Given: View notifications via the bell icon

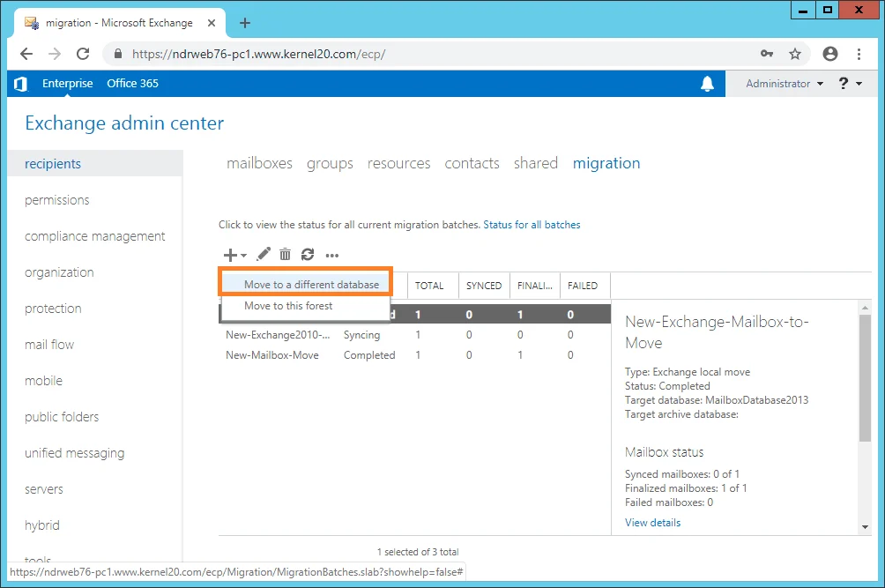Looking at the screenshot, I should (x=707, y=83).
